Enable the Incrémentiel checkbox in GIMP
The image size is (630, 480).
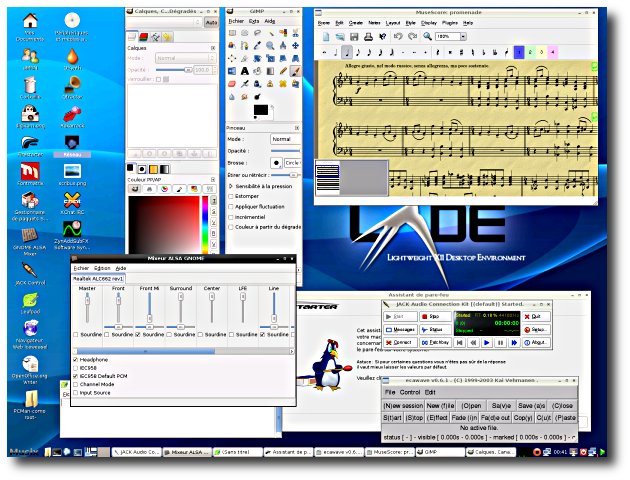231,217
